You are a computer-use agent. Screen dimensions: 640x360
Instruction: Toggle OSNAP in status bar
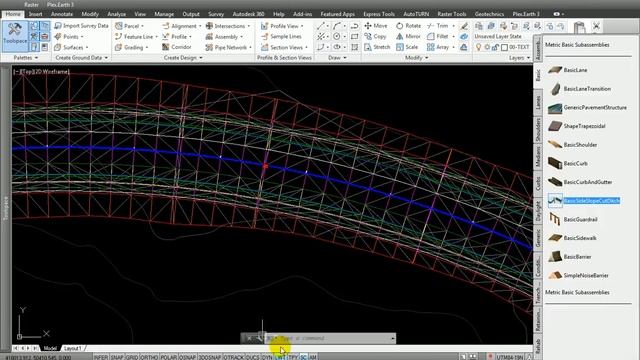[x=187, y=357]
